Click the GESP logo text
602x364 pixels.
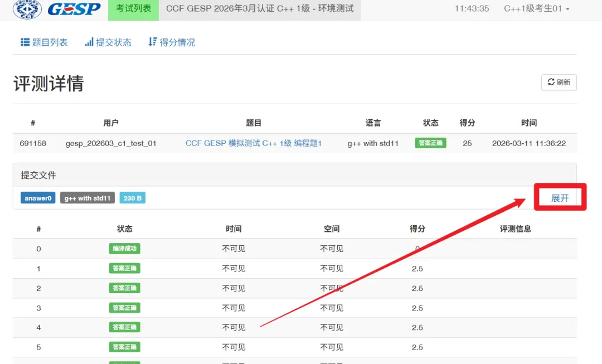(x=74, y=9)
